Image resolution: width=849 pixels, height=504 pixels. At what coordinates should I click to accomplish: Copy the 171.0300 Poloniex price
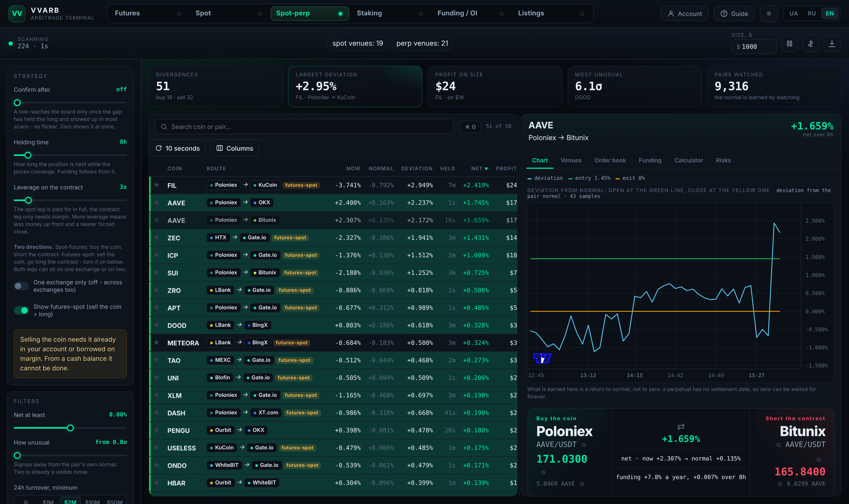pyautogui.click(x=543, y=472)
